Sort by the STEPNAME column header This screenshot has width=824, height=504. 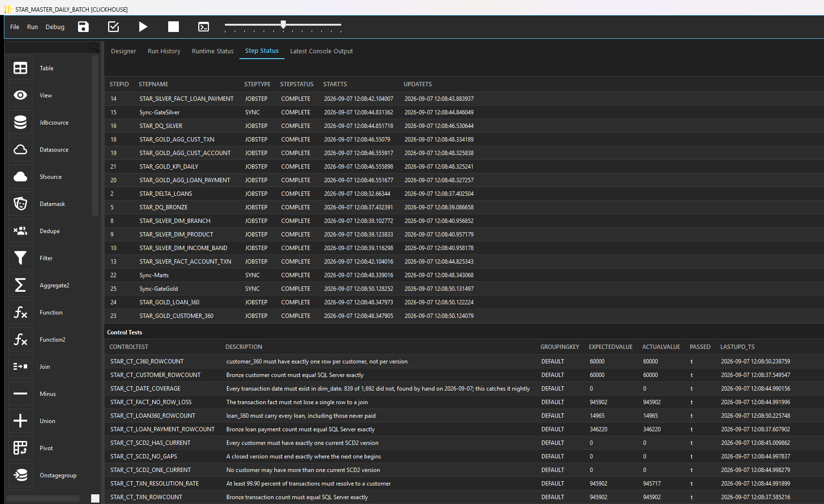click(x=154, y=84)
